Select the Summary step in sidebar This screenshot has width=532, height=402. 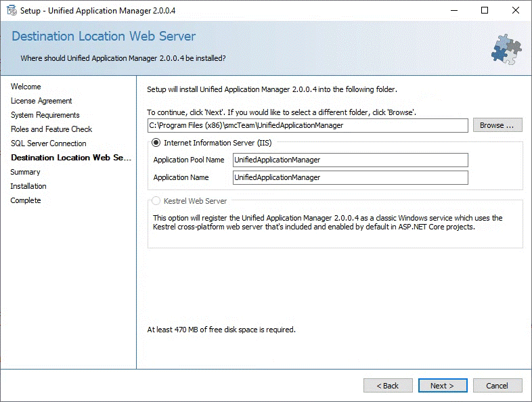[26, 172]
